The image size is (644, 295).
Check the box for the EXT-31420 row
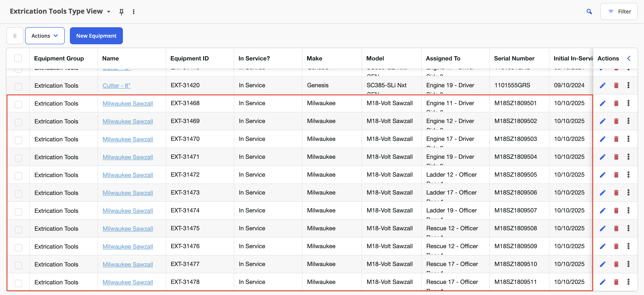[x=18, y=87]
